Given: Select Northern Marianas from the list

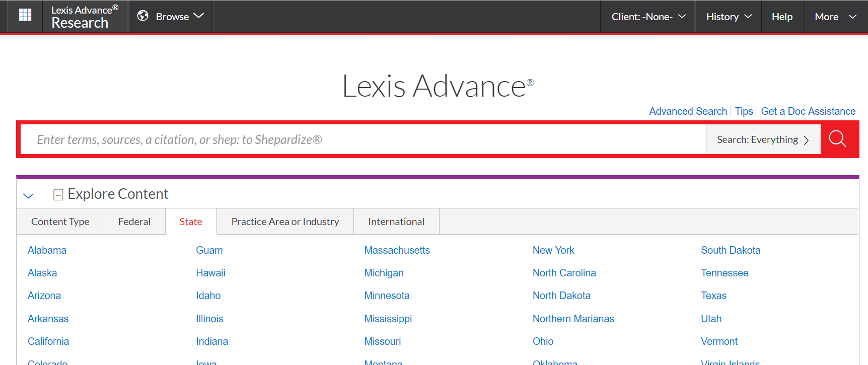Looking at the screenshot, I should click(x=573, y=319).
